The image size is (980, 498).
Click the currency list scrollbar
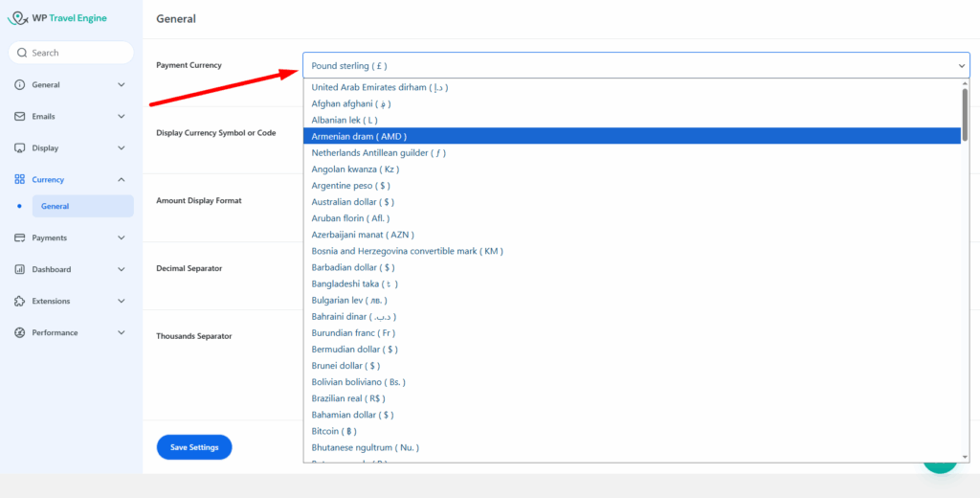point(964,115)
